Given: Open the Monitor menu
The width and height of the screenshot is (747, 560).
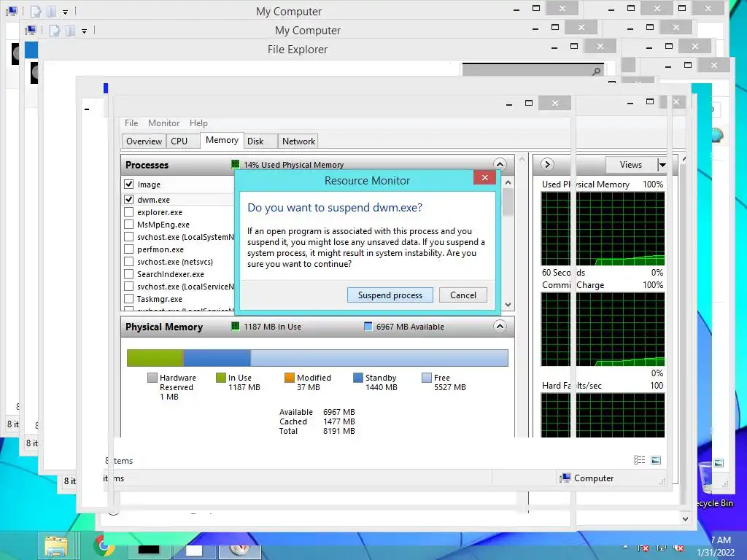Looking at the screenshot, I should click(163, 122).
